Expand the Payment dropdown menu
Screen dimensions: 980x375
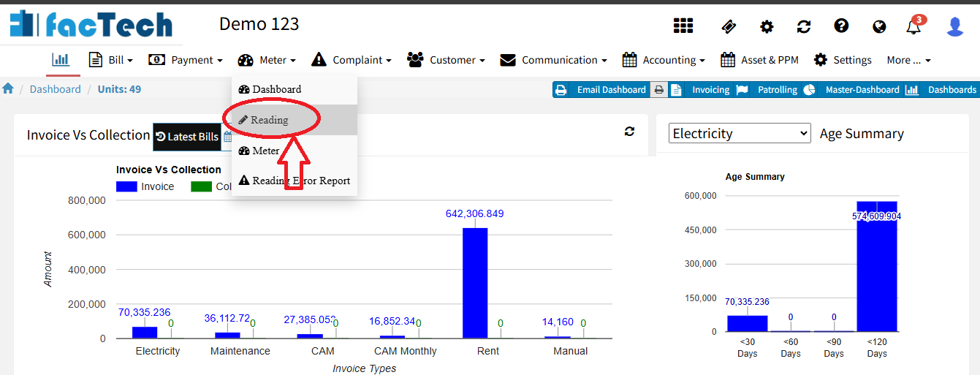click(x=185, y=60)
